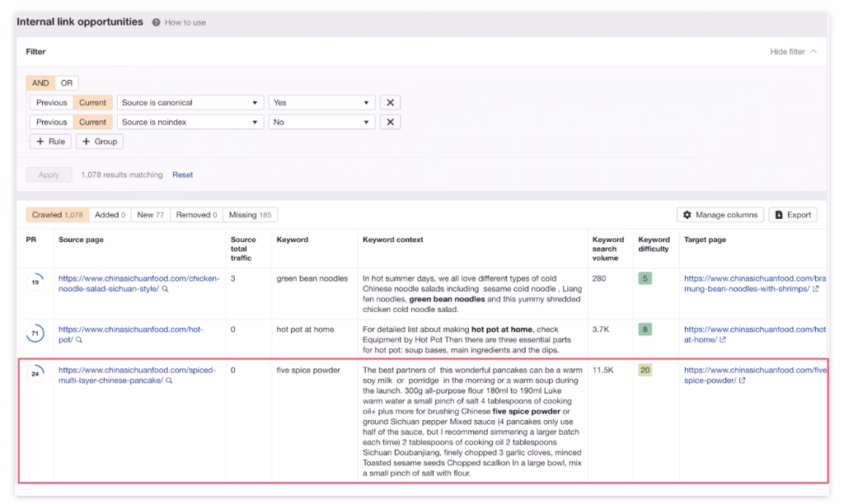
Task: Switch filter logic to OR
Action: [x=67, y=83]
